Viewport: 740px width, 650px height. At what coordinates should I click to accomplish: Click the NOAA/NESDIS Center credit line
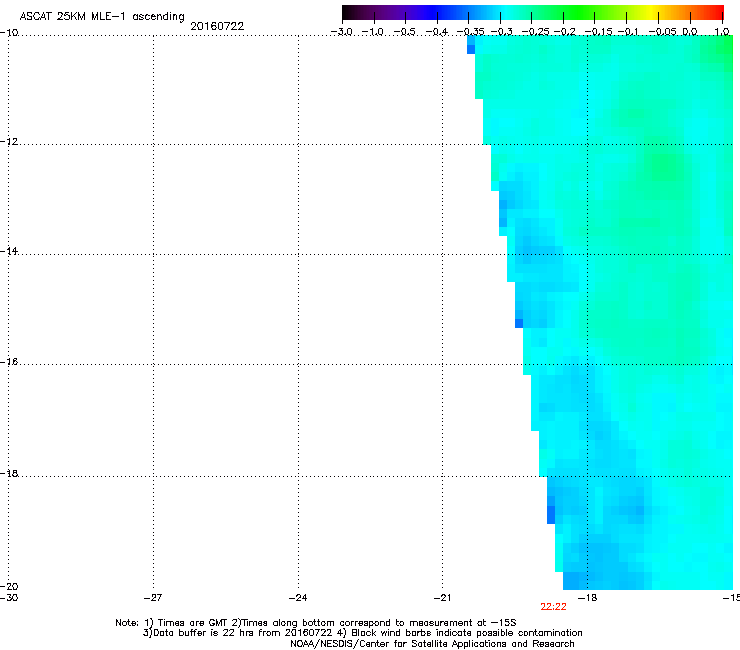click(x=432, y=644)
